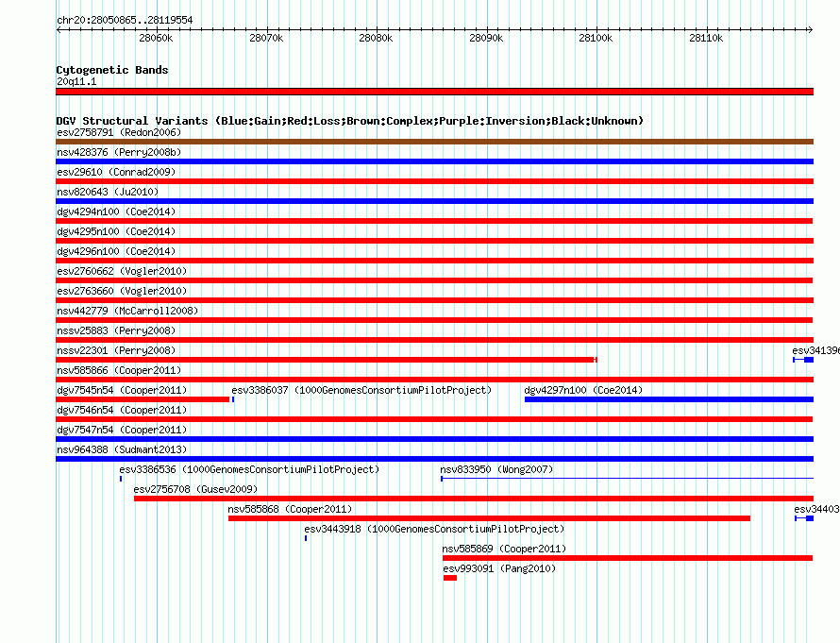This screenshot has height=643, width=840.
Task: Click the 28110k ruler tick label
Action: click(x=706, y=38)
